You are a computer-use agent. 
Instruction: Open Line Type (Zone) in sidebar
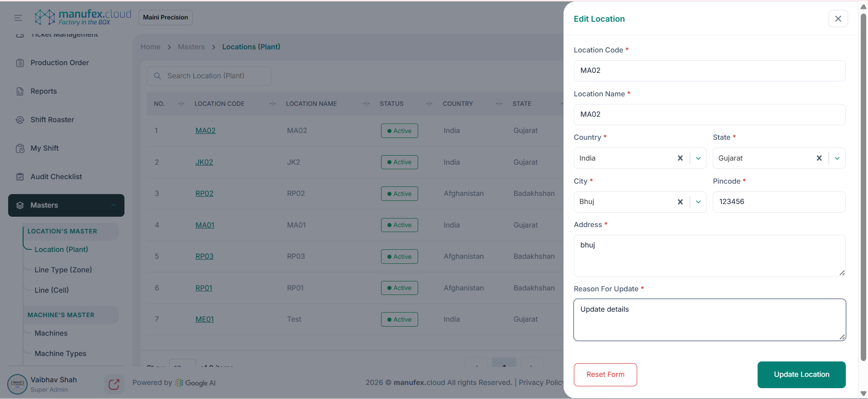click(63, 270)
